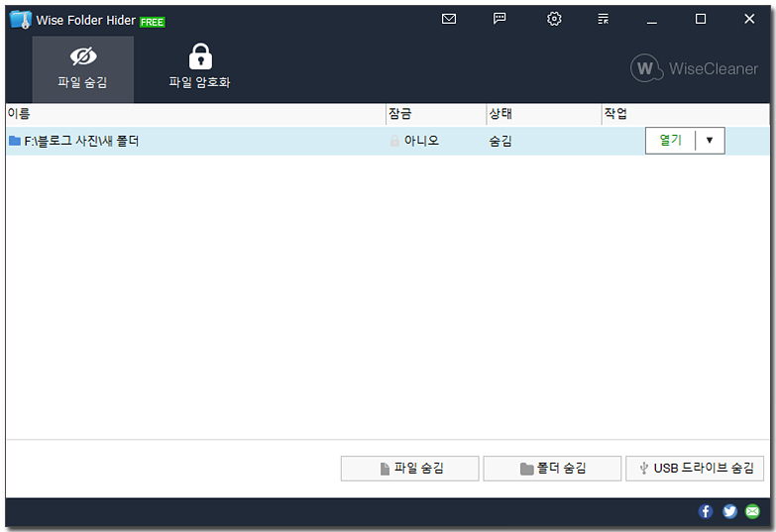Open the Facebook icon in footer
The image size is (776, 532).
point(706,511)
